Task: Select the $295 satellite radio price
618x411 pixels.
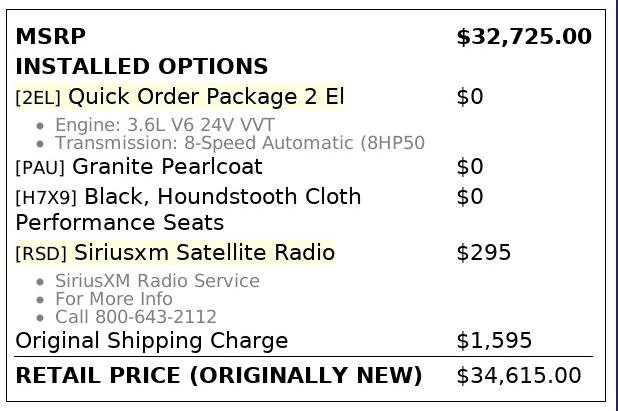Action: [x=483, y=253]
